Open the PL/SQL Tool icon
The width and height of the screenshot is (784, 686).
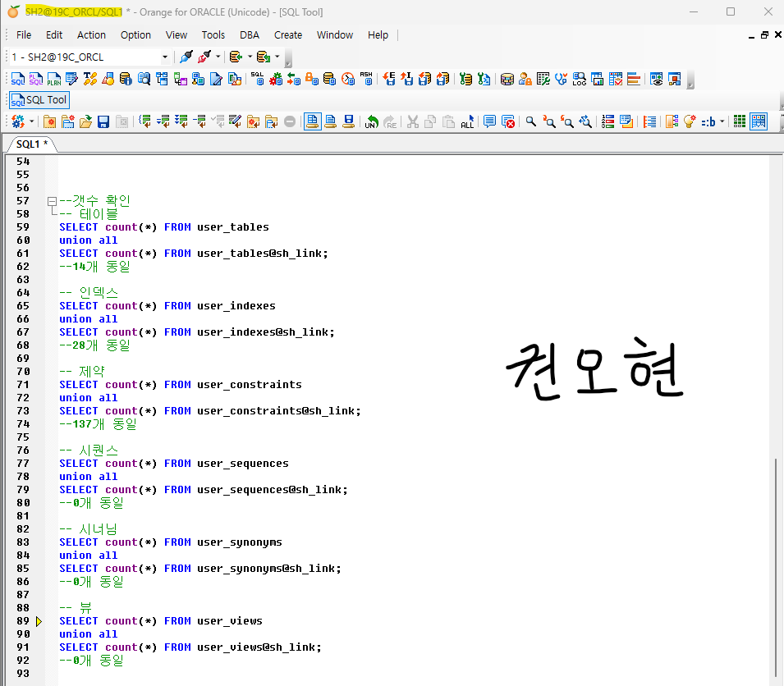(35, 79)
